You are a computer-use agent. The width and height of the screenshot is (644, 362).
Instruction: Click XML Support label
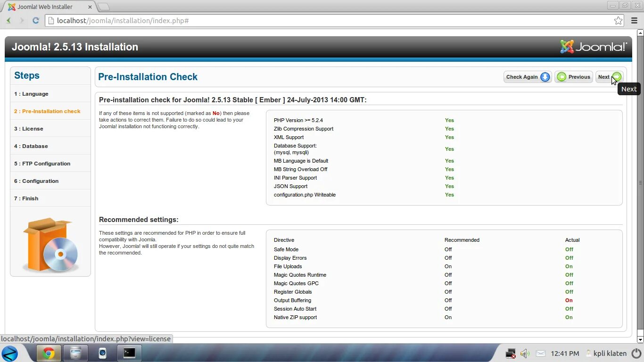coord(289,137)
